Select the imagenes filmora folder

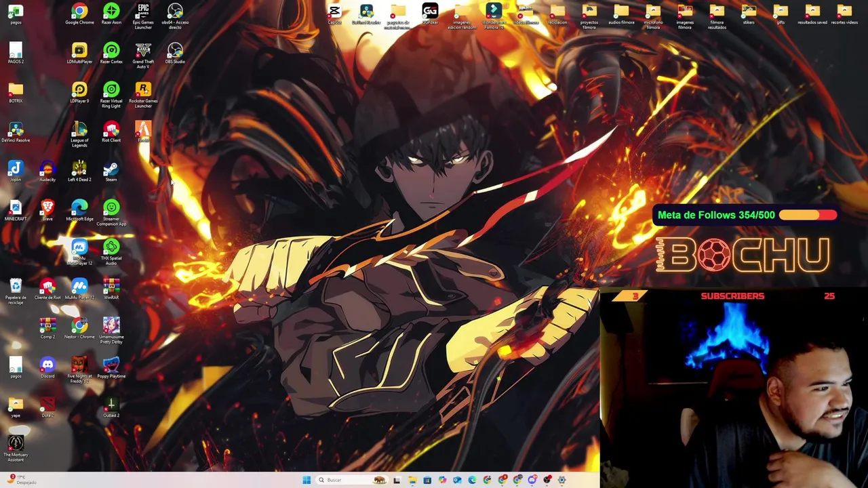click(685, 16)
